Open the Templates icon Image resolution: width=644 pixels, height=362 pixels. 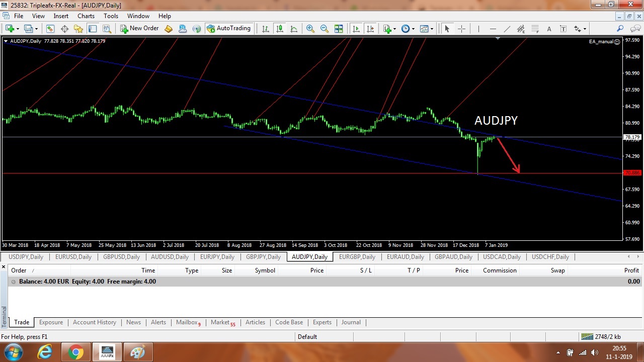424,29
